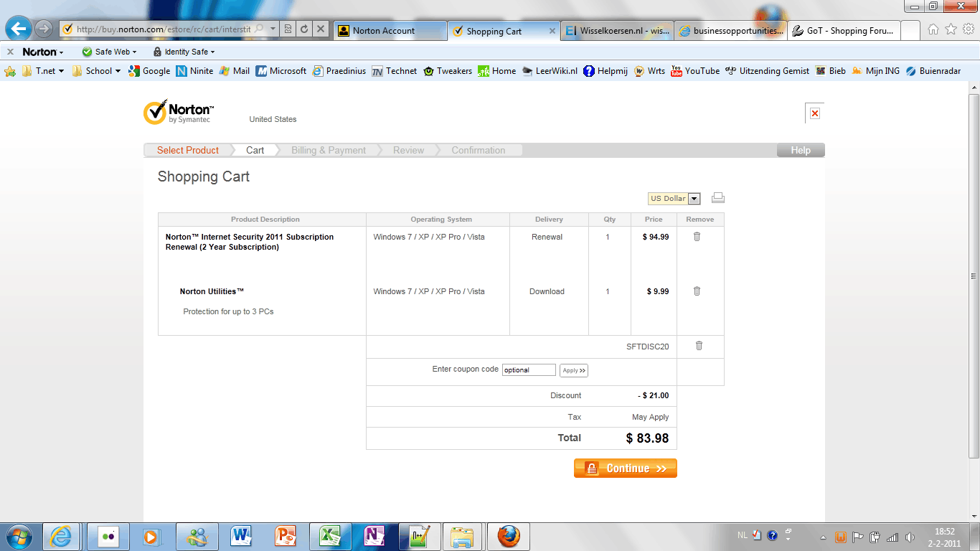Click the compatibility view icon in the address bar
The width and height of the screenshot is (980, 551).
(288, 29)
